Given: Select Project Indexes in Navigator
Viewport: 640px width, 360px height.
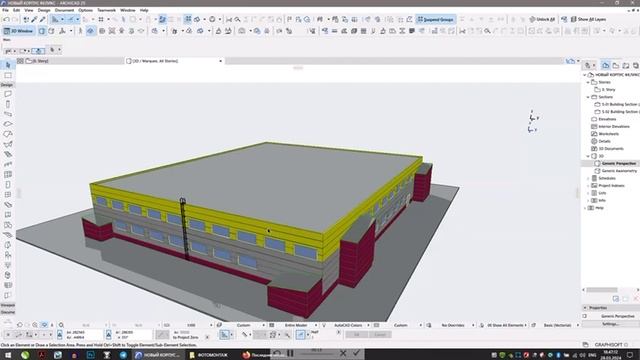Looking at the screenshot, I should click(611, 186).
